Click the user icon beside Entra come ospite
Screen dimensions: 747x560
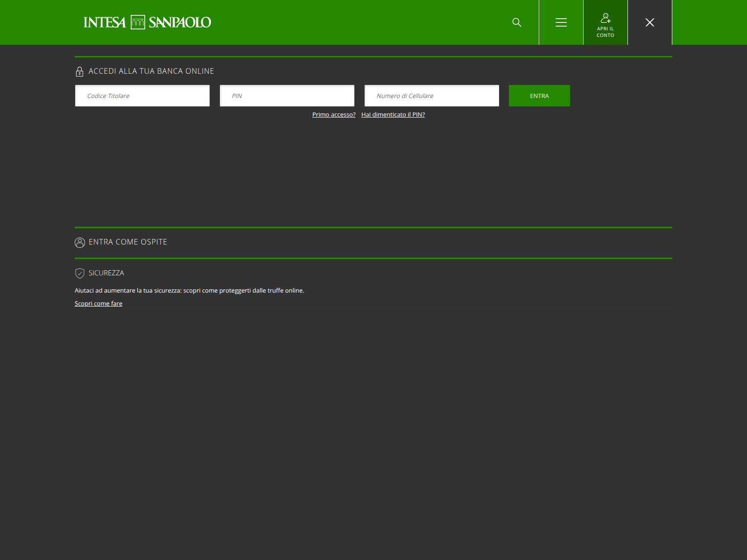pos(80,243)
